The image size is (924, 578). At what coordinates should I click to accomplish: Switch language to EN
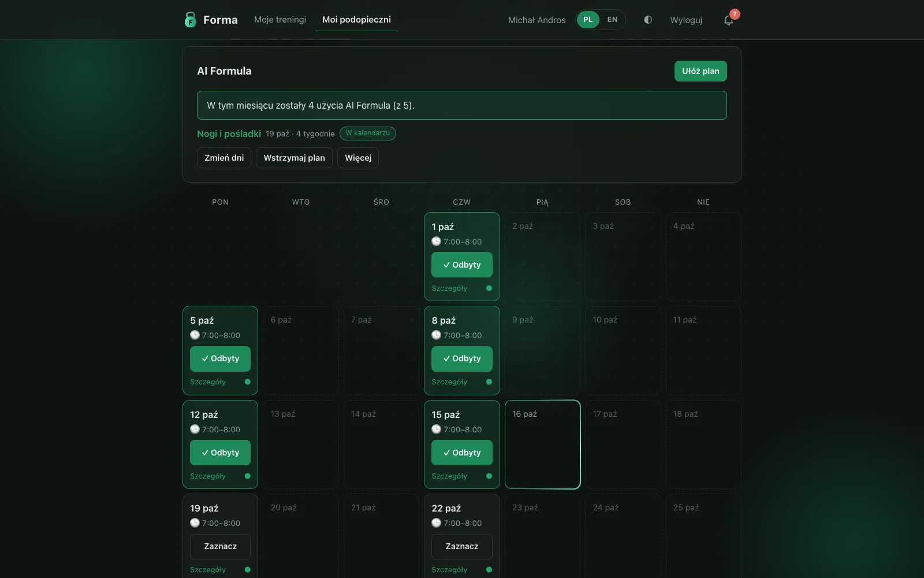(612, 20)
